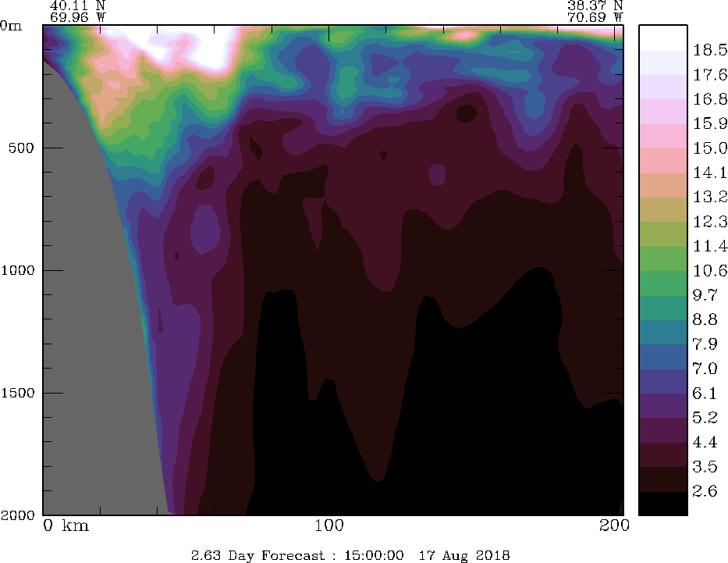Click the colorbar label 12.3
This screenshot has height=563, width=728.
pyautogui.click(x=710, y=222)
